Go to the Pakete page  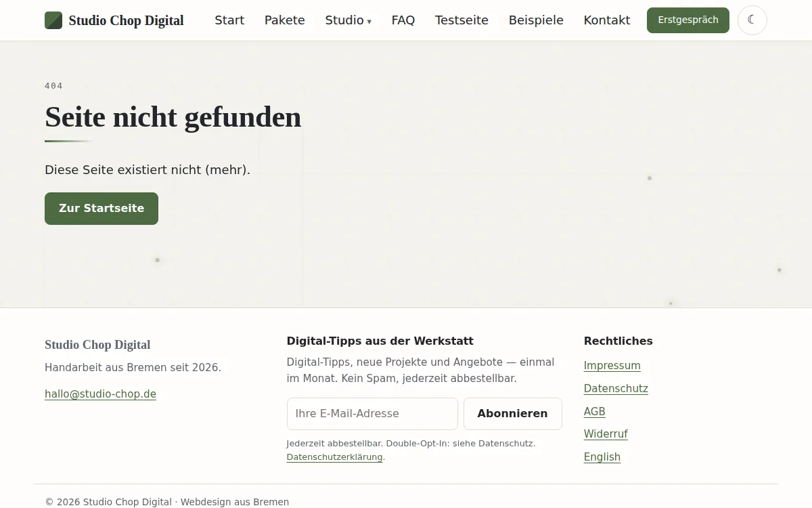[x=285, y=20]
